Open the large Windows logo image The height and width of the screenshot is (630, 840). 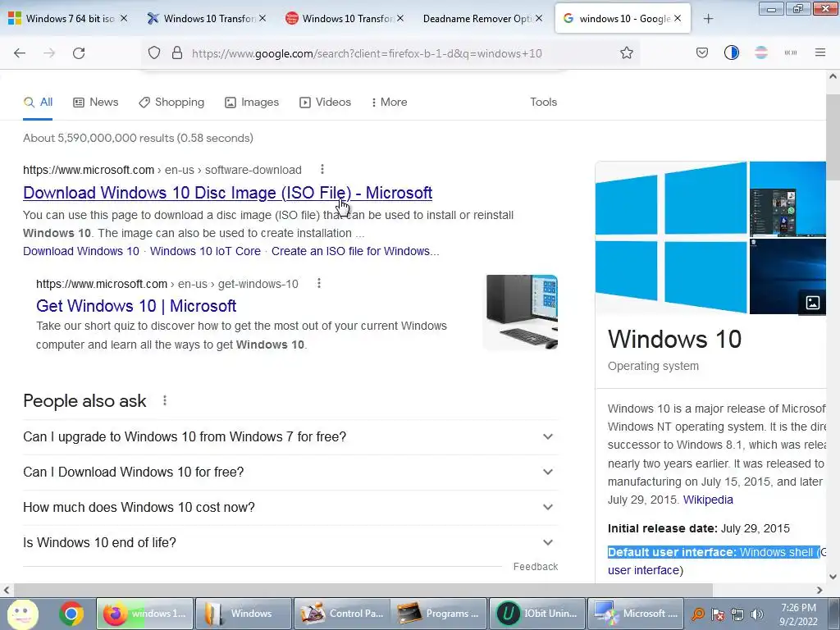(671, 237)
